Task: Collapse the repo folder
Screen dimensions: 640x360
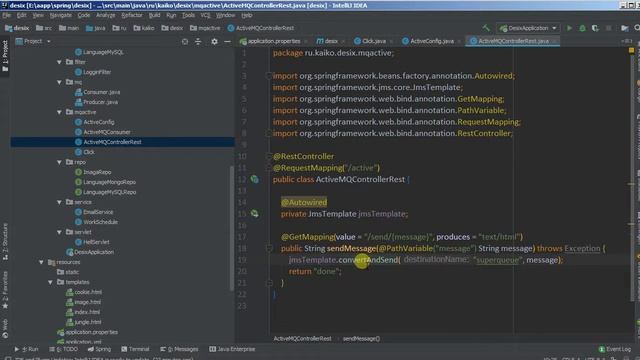Action: click(59, 162)
